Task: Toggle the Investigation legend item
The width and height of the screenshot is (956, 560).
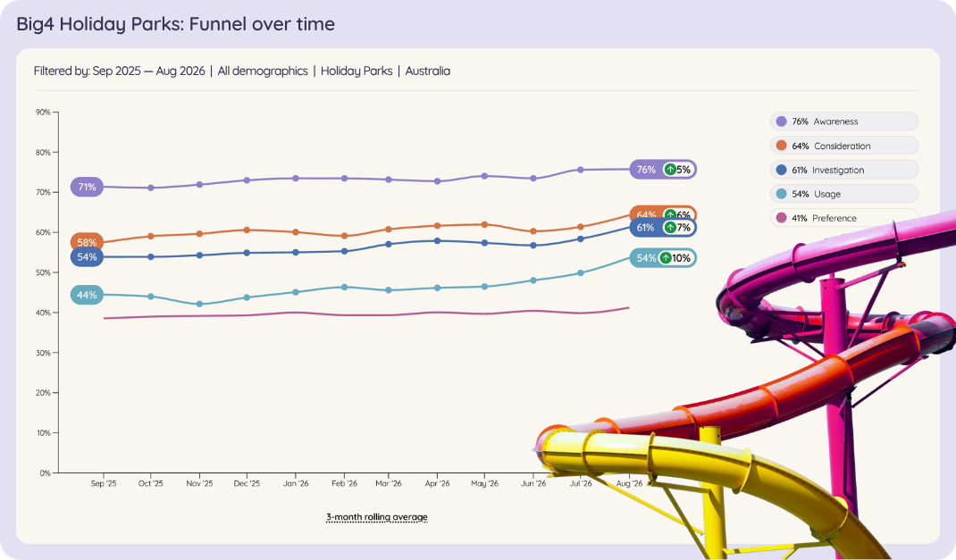Action: [843, 170]
